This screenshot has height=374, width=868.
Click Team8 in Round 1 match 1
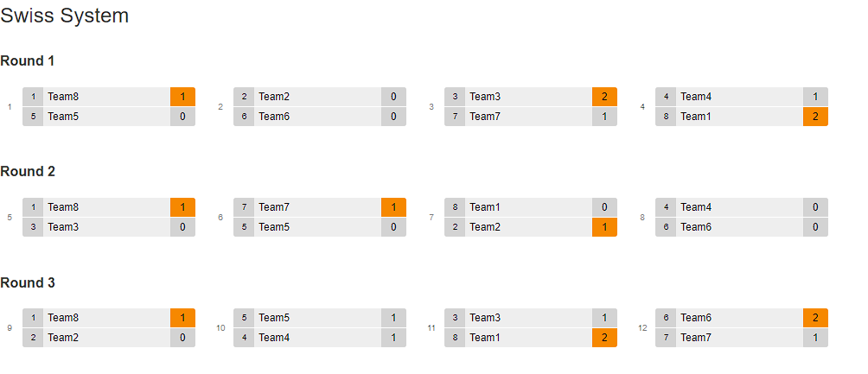63,97
